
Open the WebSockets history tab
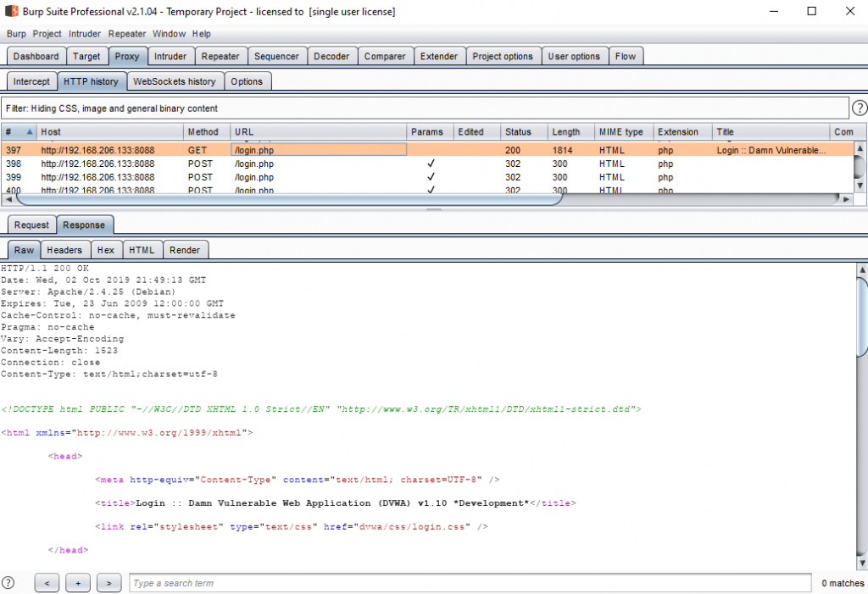(175, 81)
